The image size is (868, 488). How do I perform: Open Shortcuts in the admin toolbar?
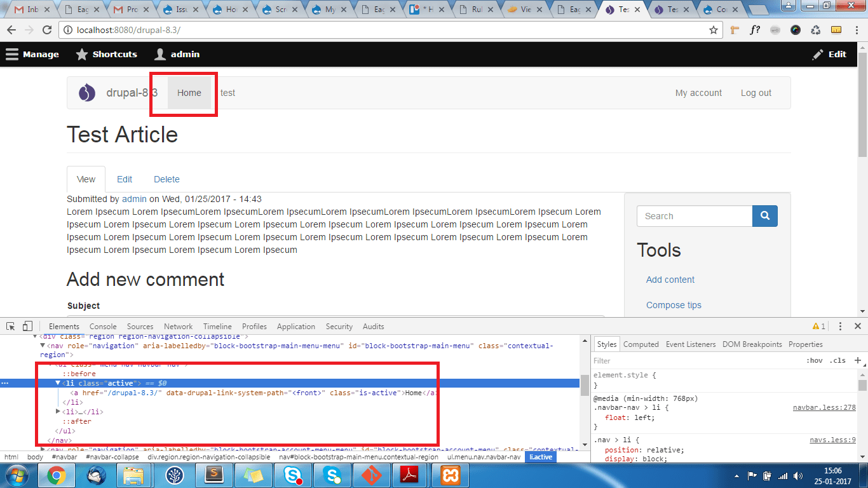(x=106, y=54)
